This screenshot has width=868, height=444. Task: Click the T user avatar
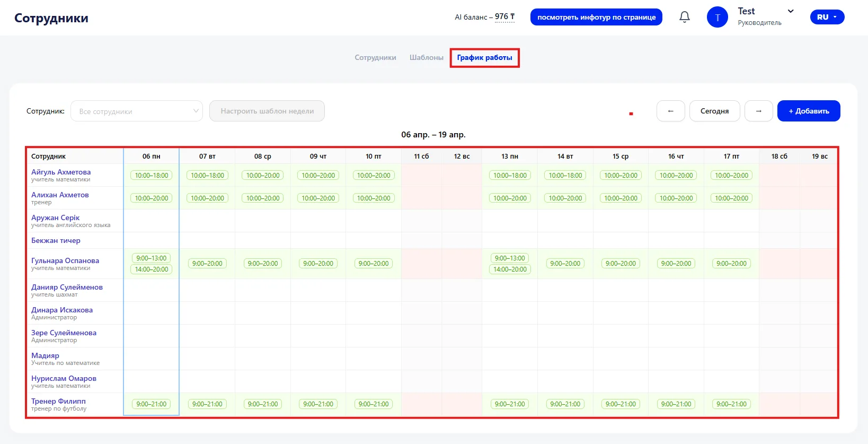click(x=718, y=17)
